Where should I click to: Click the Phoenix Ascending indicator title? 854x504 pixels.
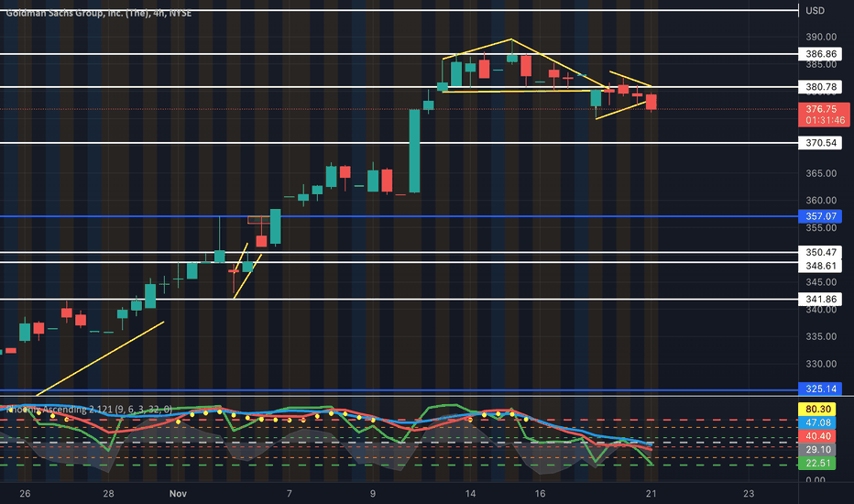[89, 410]
